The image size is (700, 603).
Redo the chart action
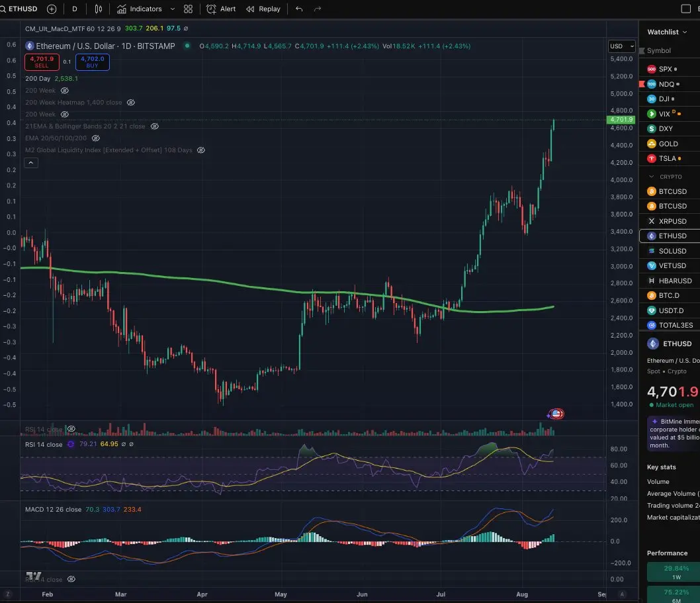(x=318, y=9)
